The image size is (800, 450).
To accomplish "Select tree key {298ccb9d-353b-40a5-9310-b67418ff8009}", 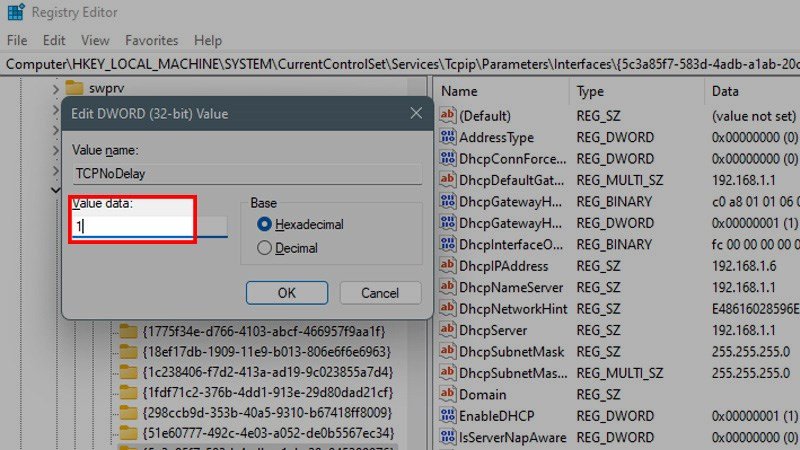I will click(267, 413).
